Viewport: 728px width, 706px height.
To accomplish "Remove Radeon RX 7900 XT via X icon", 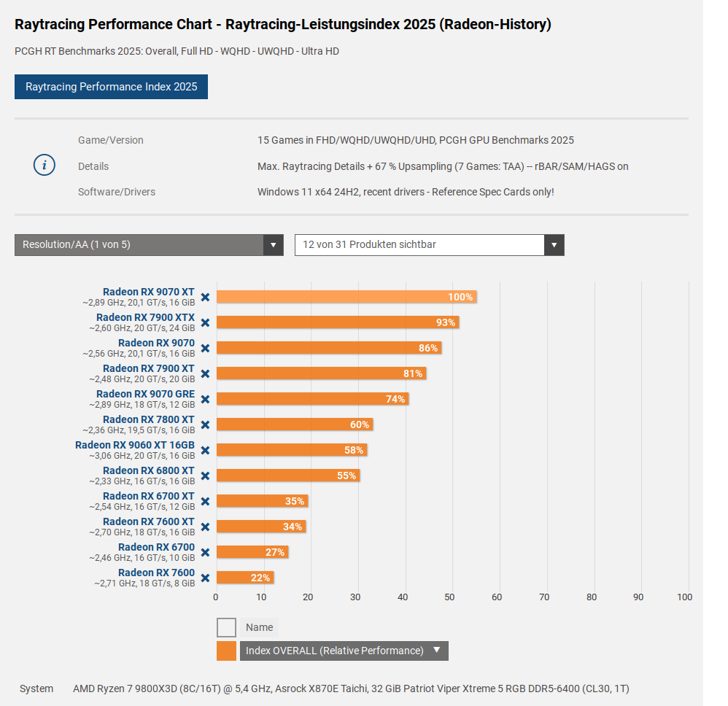I will [x=205, y=373].
